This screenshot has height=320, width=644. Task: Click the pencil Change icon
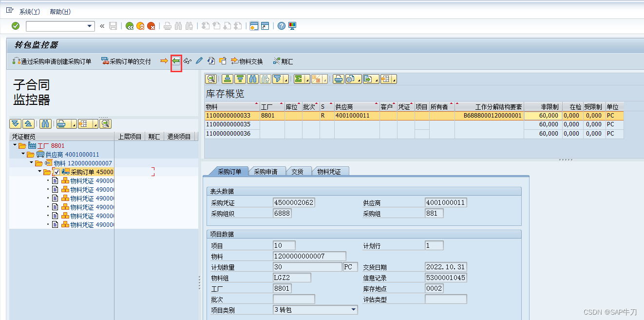pos(199,61)
